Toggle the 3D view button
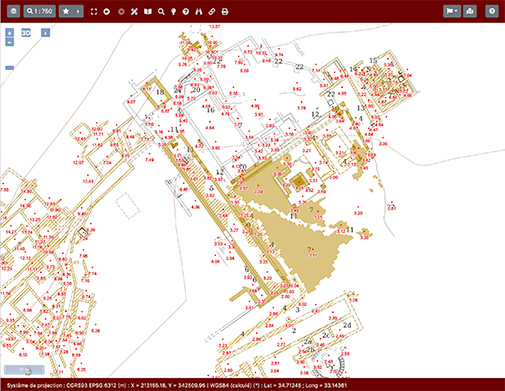Screen dimensions: 505x391 [x=26, y=33]
